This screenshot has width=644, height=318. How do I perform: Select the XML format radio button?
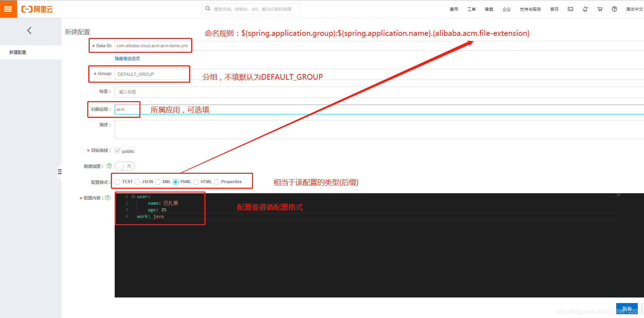158,182
